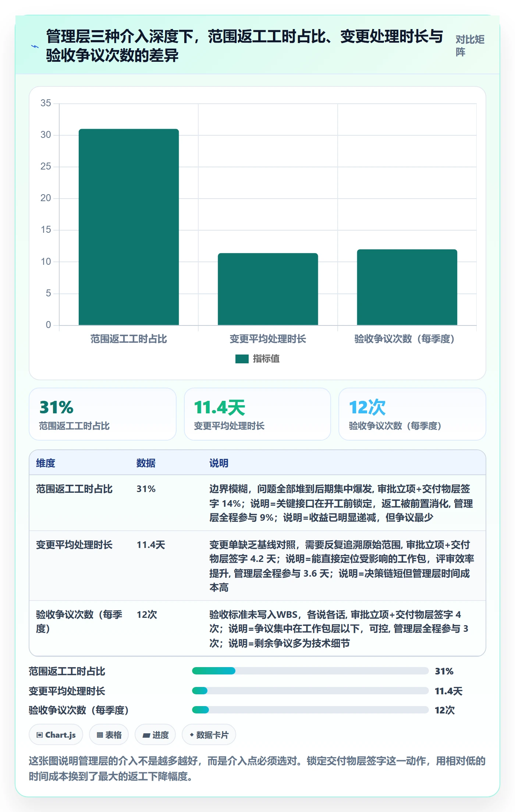Toggle the 指标值 legend color swatch
The width and height of the screenshot is (515, 812).
pos(242,359)
